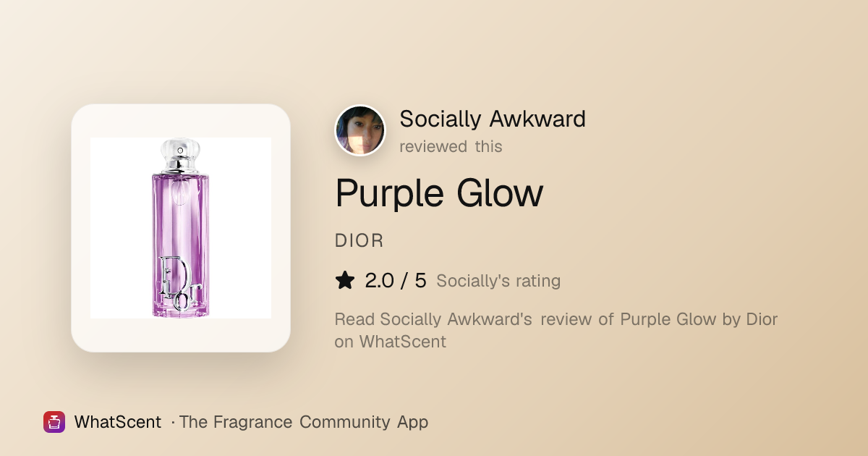Click the WhatScent brand name in footer
The image size is (868, 456).
coord(117,422)
